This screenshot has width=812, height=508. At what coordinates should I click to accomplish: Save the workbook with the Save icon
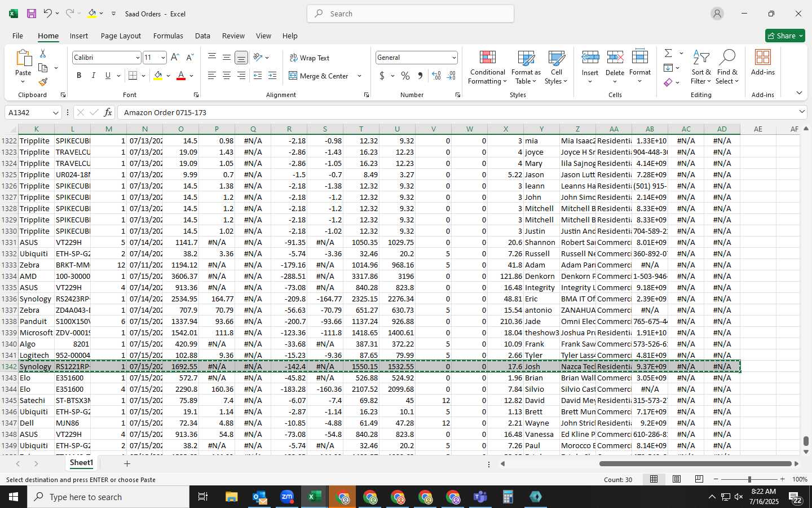tap(32, 14)
